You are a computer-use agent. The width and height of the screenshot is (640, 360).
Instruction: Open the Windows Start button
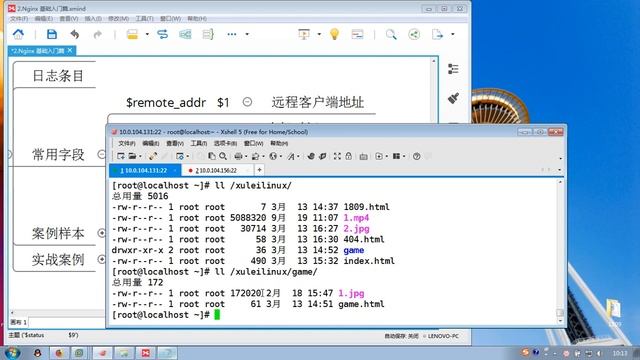12,353
